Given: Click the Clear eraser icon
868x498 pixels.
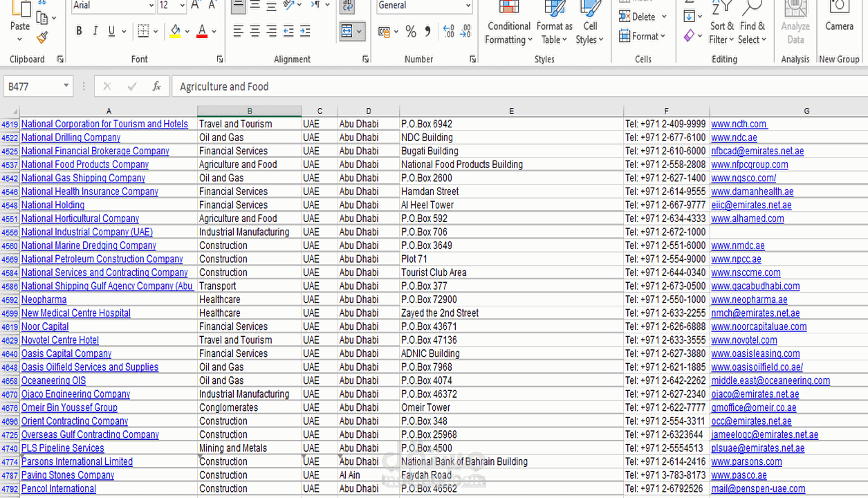Looking at the screenshot, I should [x=690, y=35].
